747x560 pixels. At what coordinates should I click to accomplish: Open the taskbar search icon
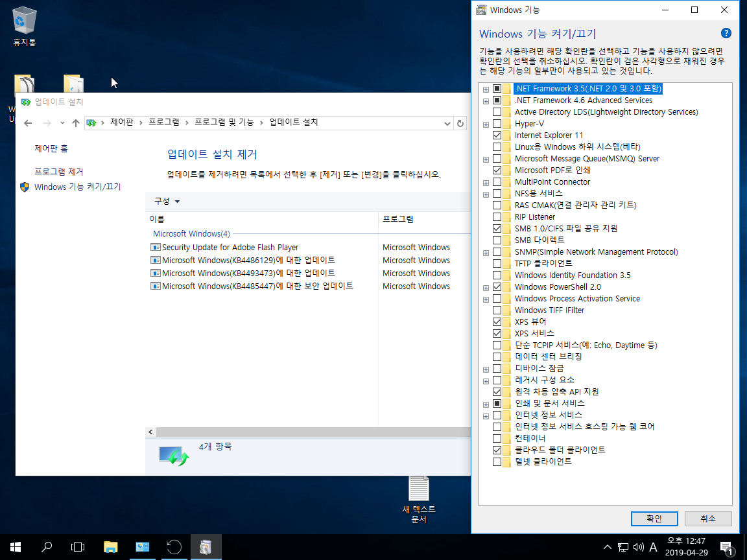click(47, 546)
